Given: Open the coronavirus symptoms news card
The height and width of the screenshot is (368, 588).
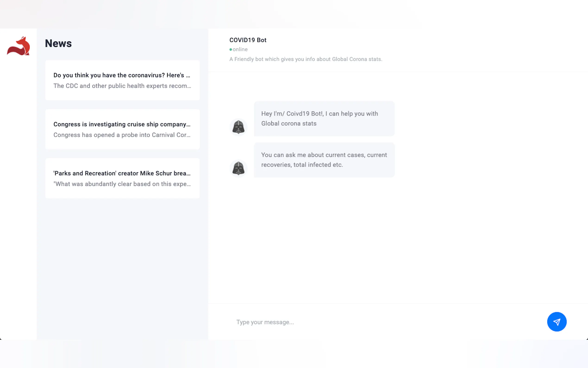Looking at the screenshot, I should (122, 80).
